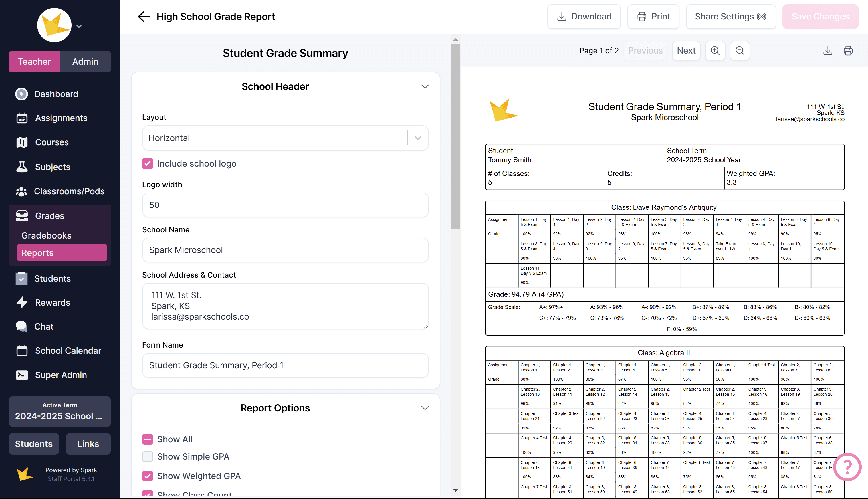Enable Show Simple GPA
Viewport: 868px width, 499px height.
(147, 456)
